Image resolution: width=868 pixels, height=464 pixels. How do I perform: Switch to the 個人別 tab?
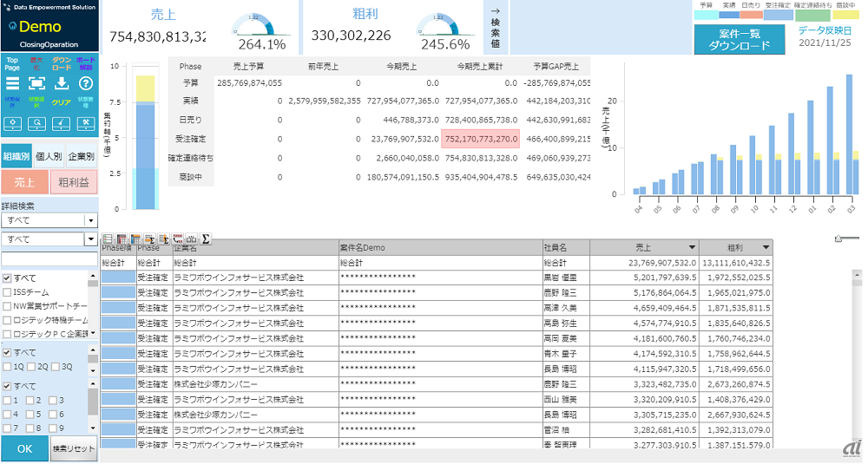(49, 156)
